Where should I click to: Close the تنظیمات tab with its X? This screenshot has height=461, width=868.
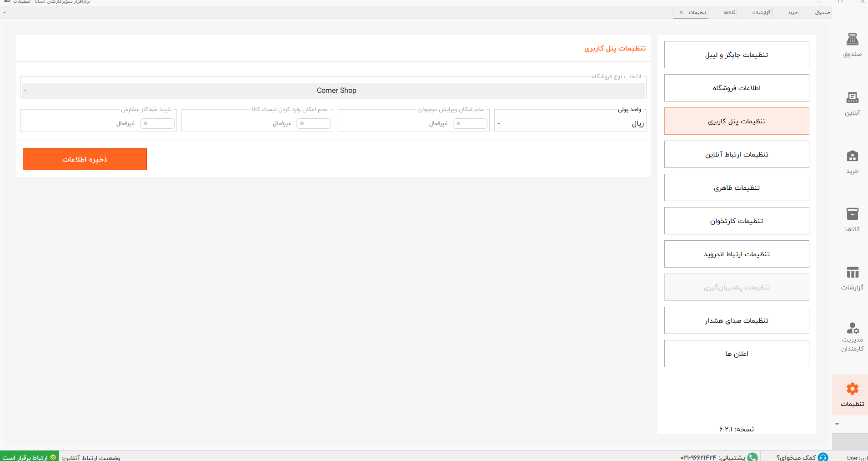(681, 12)
